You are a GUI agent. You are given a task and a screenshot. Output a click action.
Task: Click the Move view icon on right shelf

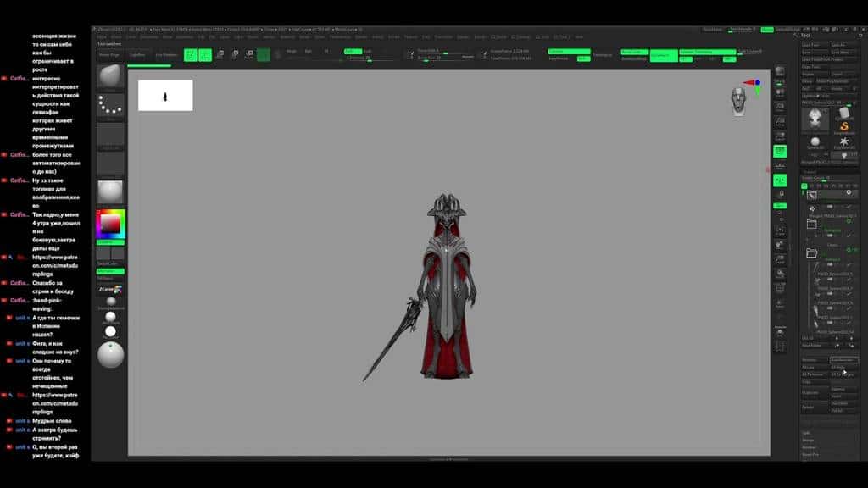click(780, 245)
